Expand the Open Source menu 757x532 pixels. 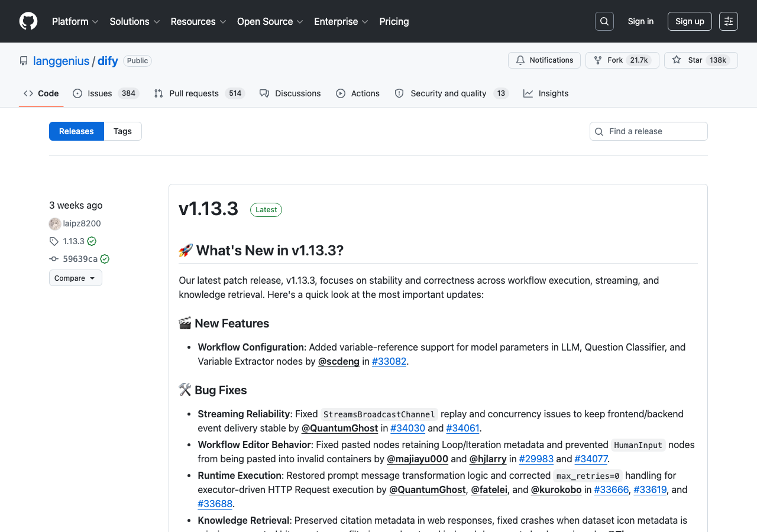point(270,21)
